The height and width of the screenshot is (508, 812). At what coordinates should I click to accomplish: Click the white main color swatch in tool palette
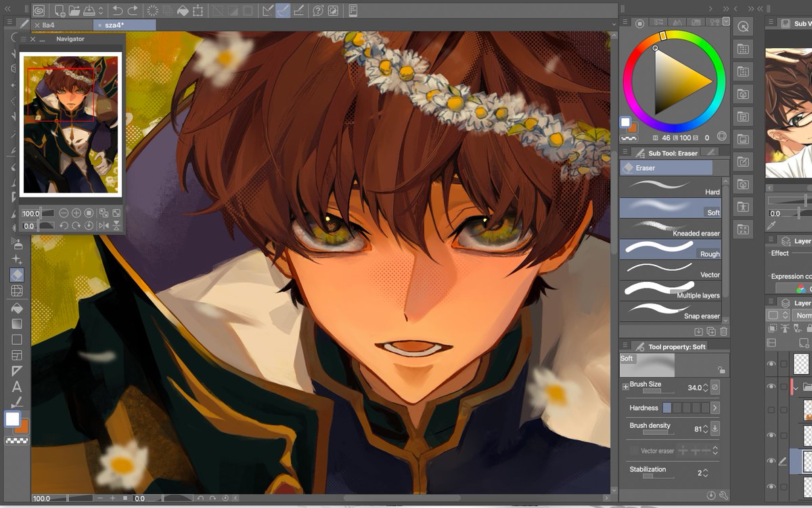coord(12,419)
